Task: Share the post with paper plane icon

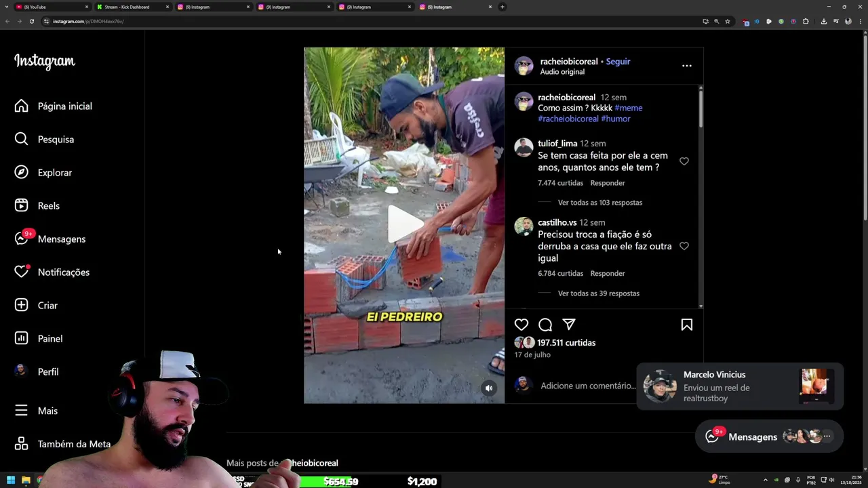Action: pos(569,325)
